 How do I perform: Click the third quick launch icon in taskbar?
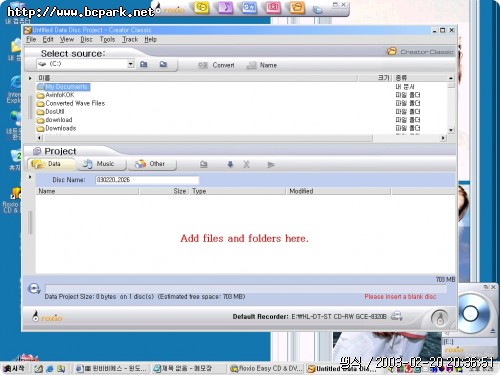tap(61, 369)
